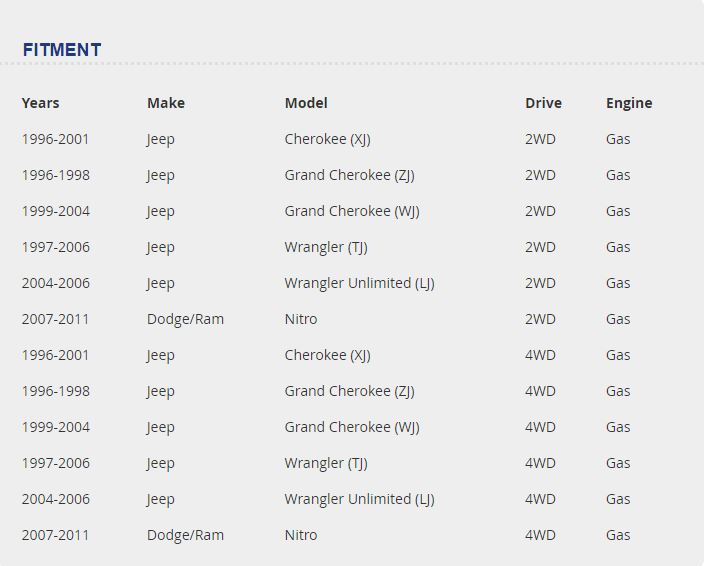
Task: Click Grand Cherokee (WJ) in the 2WD row
Action: pyautogui.click(x=352, y=211)
